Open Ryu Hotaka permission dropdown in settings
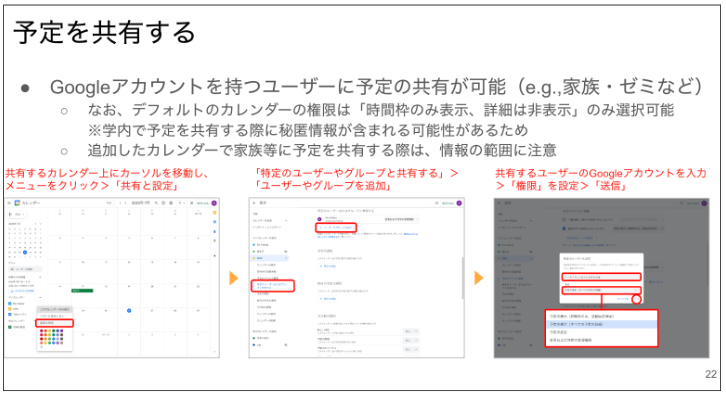The width and height of the screenshot is (726, 393). pos(402,219)
